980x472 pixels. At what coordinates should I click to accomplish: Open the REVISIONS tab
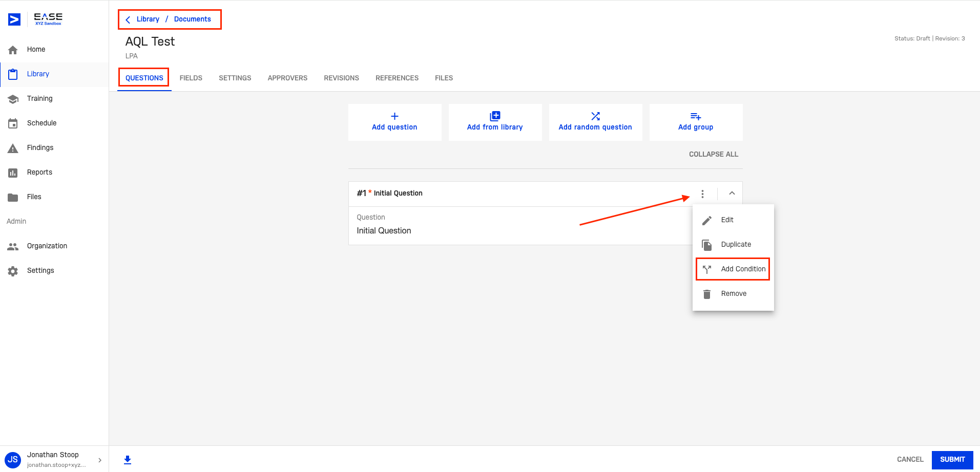coord(342,78)
